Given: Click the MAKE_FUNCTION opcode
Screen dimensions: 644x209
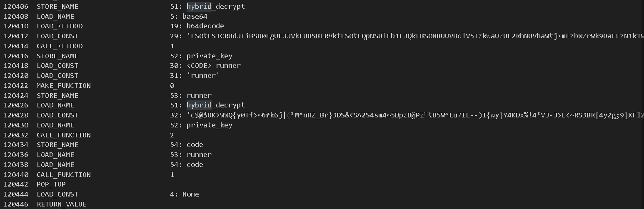Looking at the screenshot, I should pyautogui.click(x=63, y=86).
